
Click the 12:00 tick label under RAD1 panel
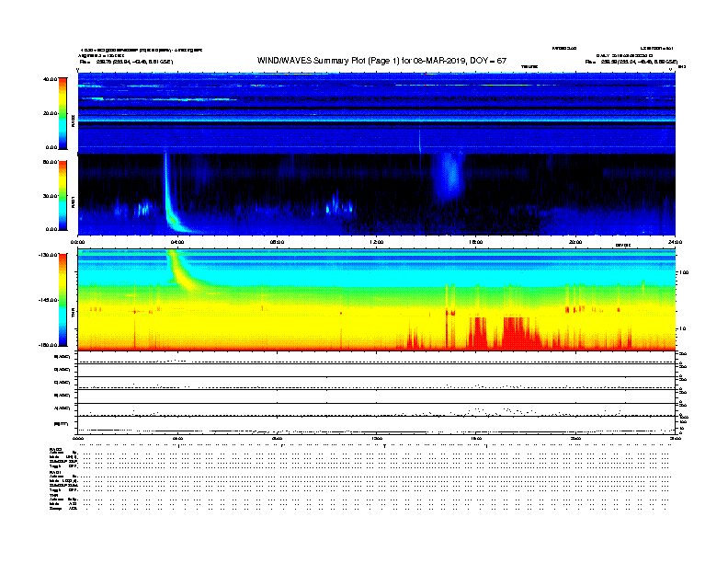377,242
